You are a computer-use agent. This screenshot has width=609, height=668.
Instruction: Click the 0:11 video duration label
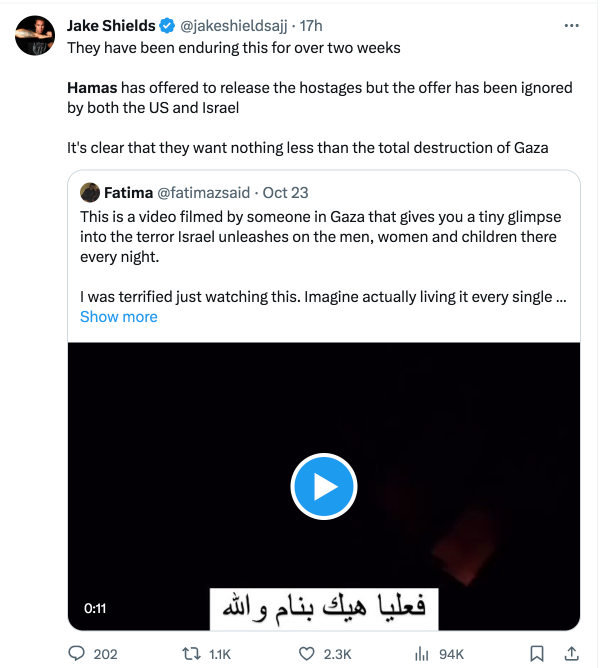coord(94,608)
